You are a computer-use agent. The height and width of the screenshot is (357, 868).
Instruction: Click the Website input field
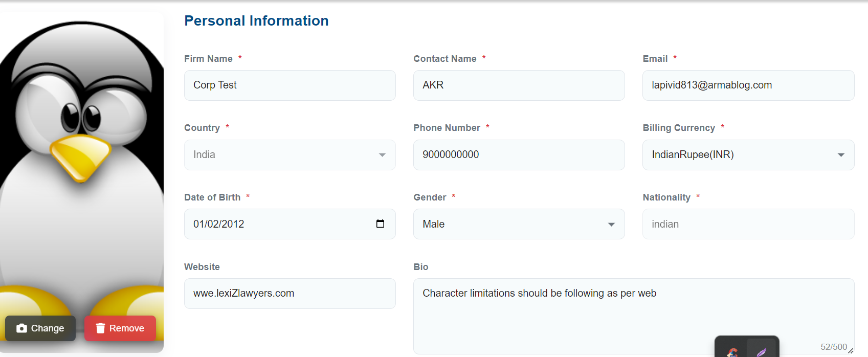290,294
